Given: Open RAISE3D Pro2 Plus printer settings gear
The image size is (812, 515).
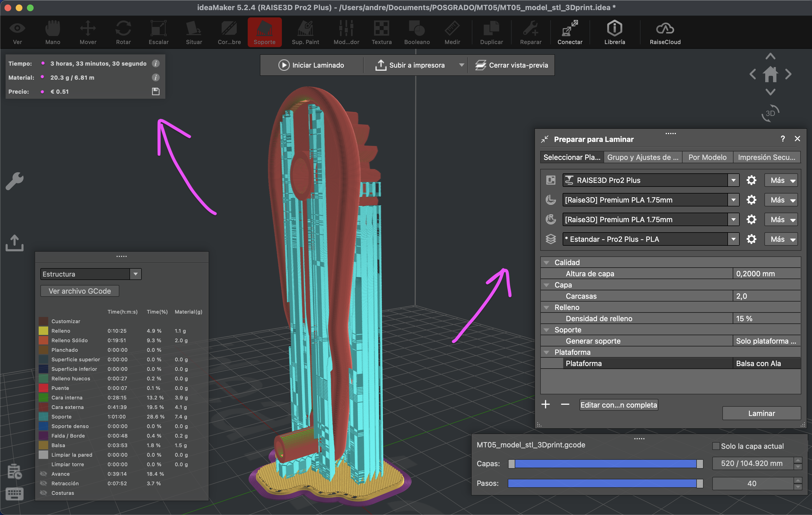Looking at the screenshot, I should point(751,180).
